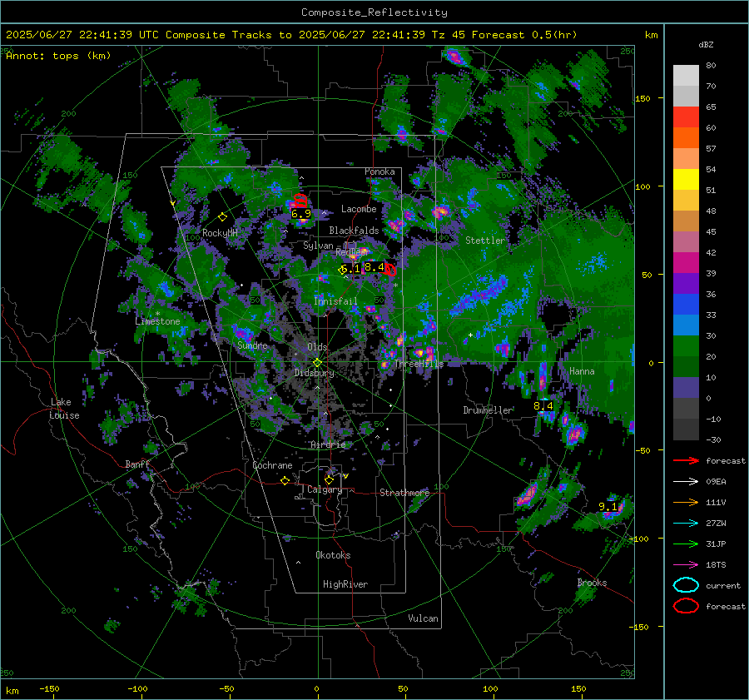This screenshot has height=700, width=749.
Task: Click the Strathmore town label
Action: tap(404, 493)
